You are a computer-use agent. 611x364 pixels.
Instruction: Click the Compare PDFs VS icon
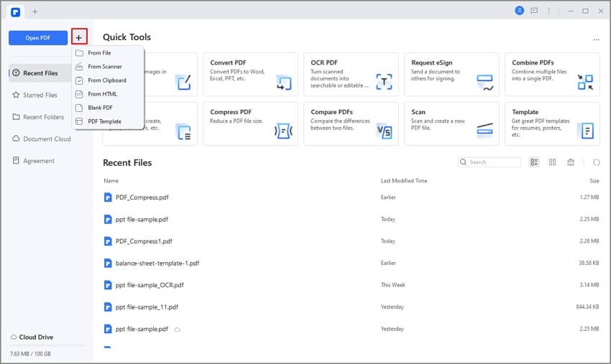[x=385, y=131]
